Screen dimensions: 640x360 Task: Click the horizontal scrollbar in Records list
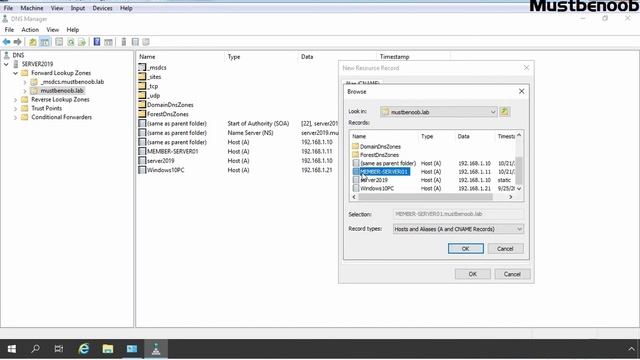click(425, 197)
